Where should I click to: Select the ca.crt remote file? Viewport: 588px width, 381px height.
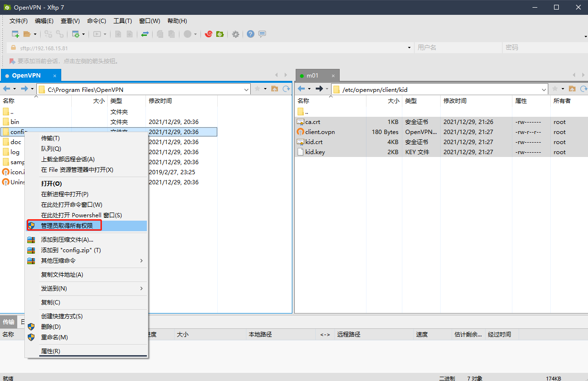click(312, 122)
